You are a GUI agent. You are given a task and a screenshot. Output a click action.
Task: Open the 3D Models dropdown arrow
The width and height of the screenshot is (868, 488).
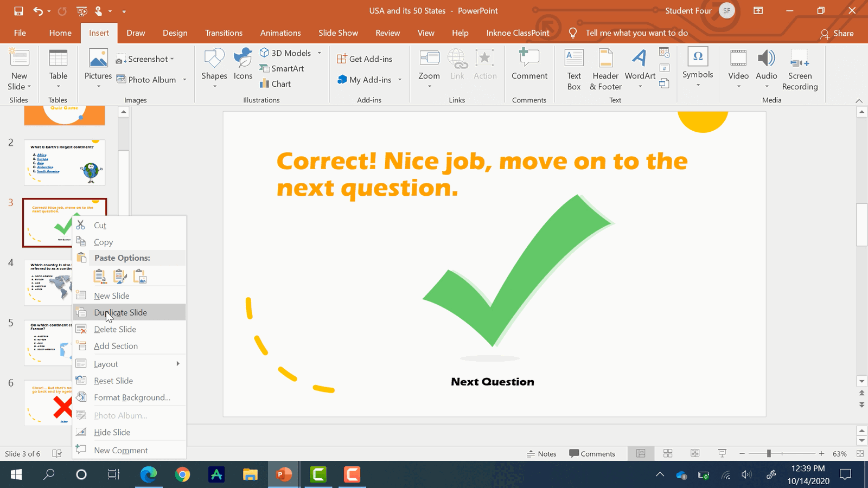coord(320,53)
